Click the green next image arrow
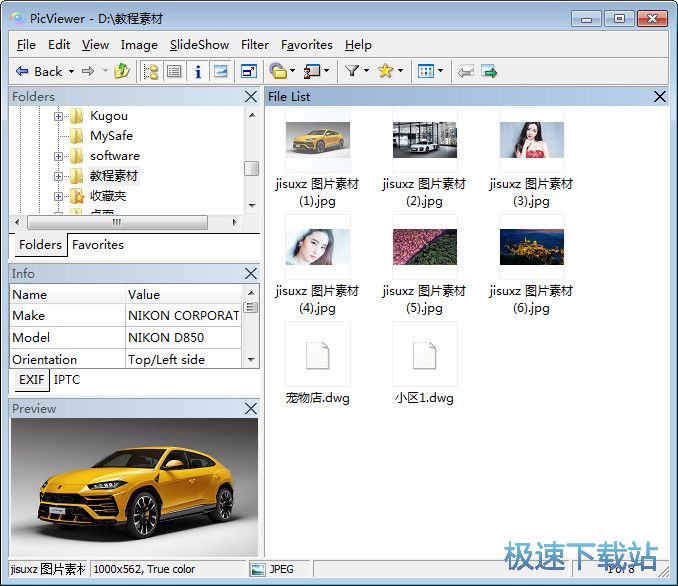The width and height of the screenshot is (678, 586). [490, 71]
